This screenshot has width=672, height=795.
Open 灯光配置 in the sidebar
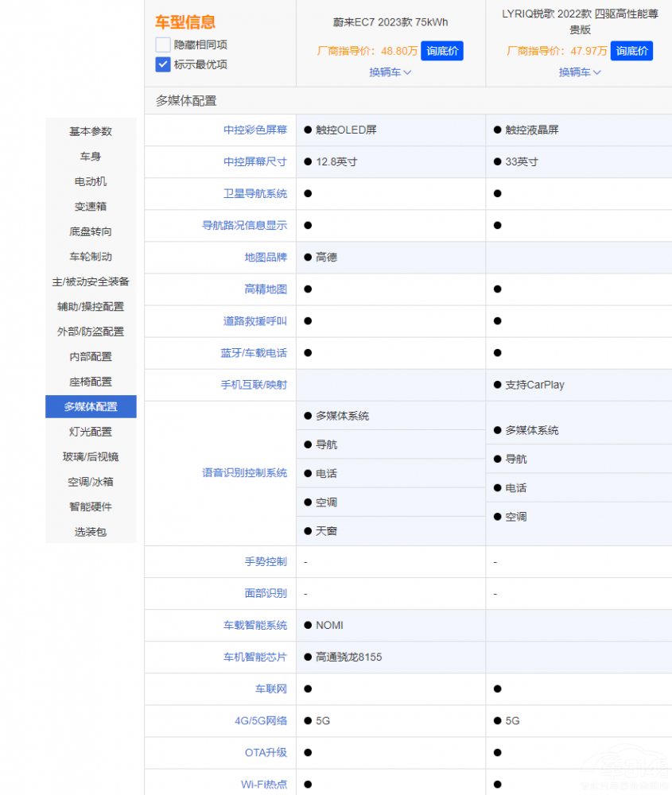click(91, 432)
